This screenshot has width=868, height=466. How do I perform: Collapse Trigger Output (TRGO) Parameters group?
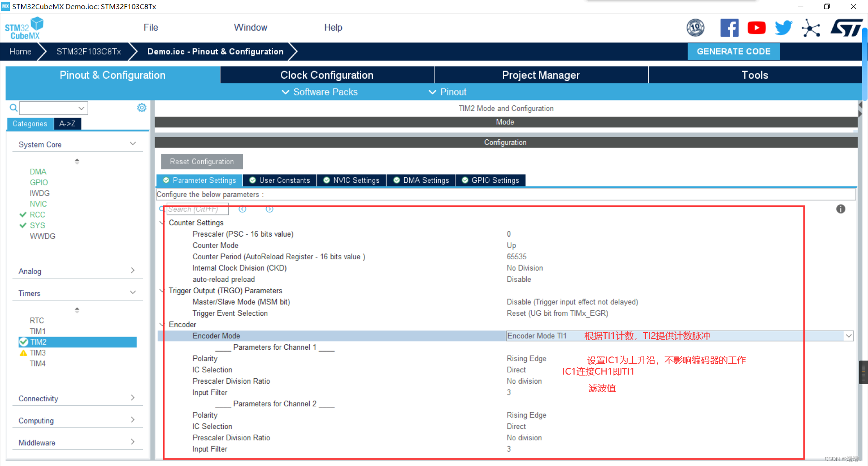click(x=162, y=290)
